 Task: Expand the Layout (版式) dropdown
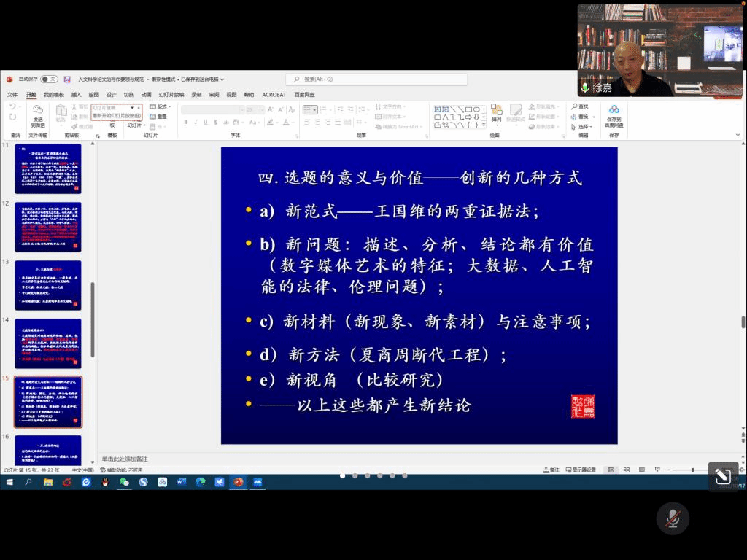click(162, 106)
